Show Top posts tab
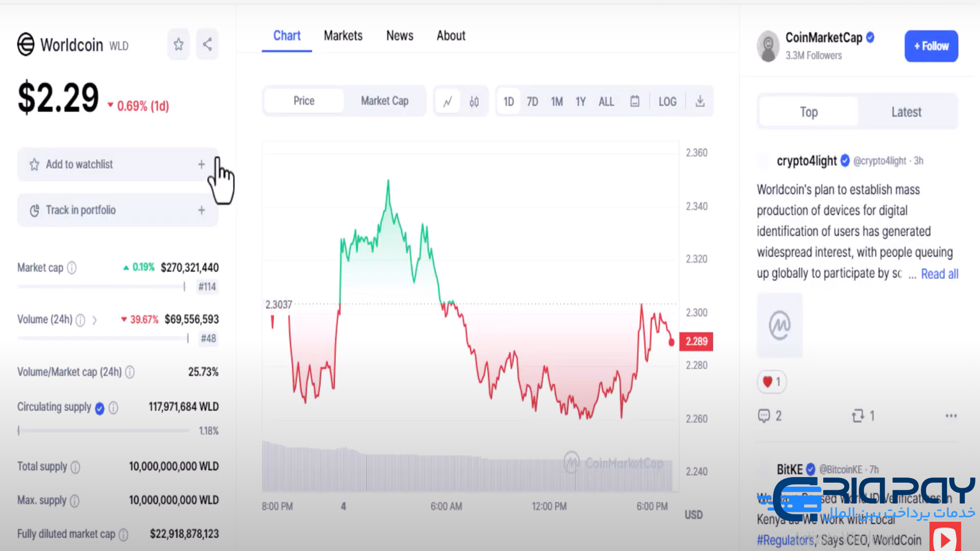The image size is (980, 551). [808, 112]
